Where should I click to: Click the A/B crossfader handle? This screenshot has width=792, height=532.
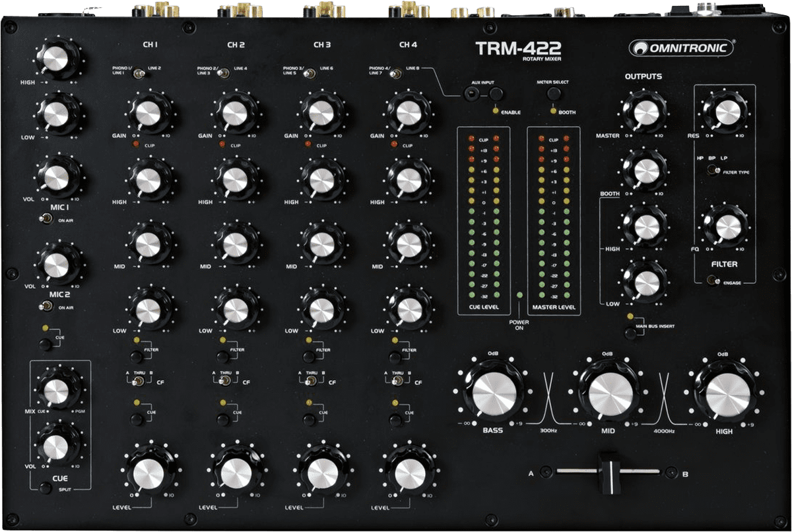[x=608, y=471]
